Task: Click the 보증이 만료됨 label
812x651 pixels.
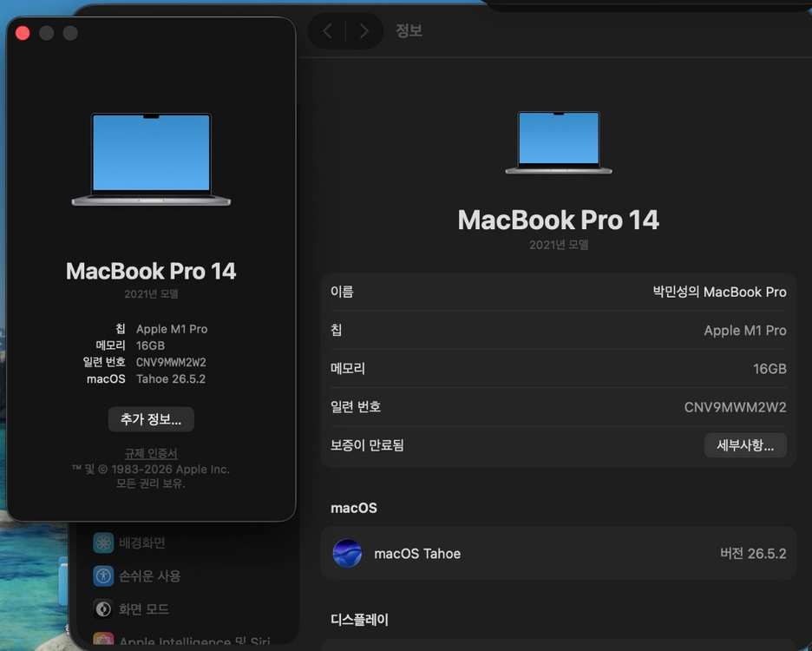Action: point(367,445)
